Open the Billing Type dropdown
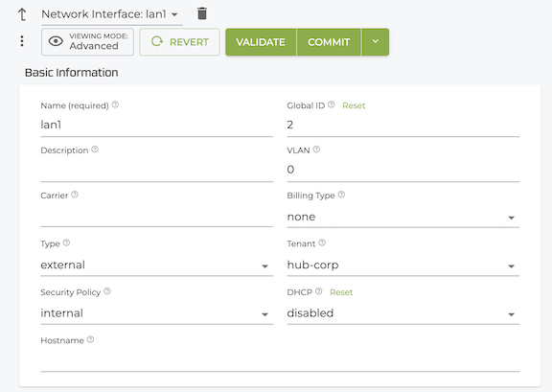 [403, 217]
